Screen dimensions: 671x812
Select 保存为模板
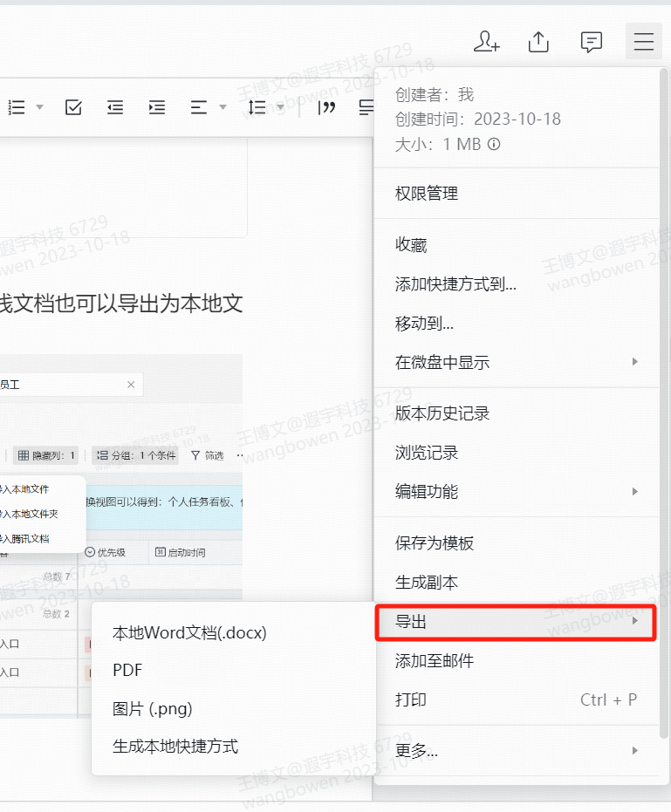coord(517,542)
